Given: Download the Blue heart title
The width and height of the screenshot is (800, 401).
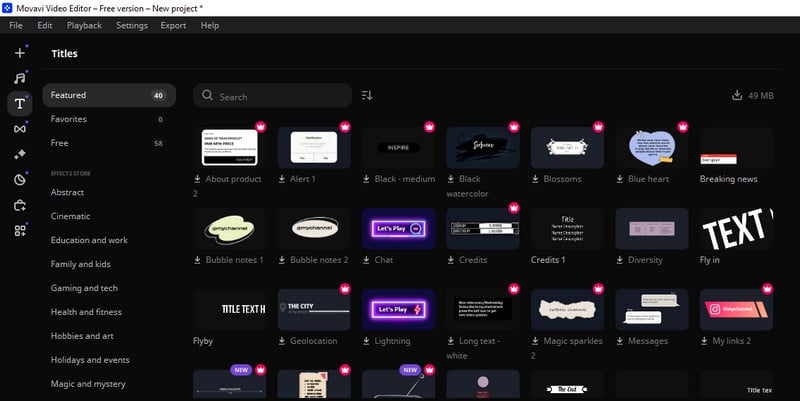Looking at the screenshot, I should [619, 179].
